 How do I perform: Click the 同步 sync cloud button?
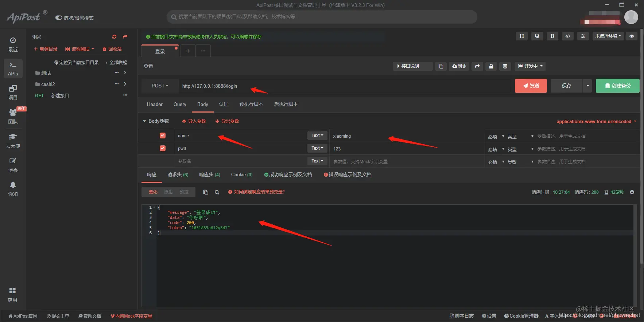459,66
